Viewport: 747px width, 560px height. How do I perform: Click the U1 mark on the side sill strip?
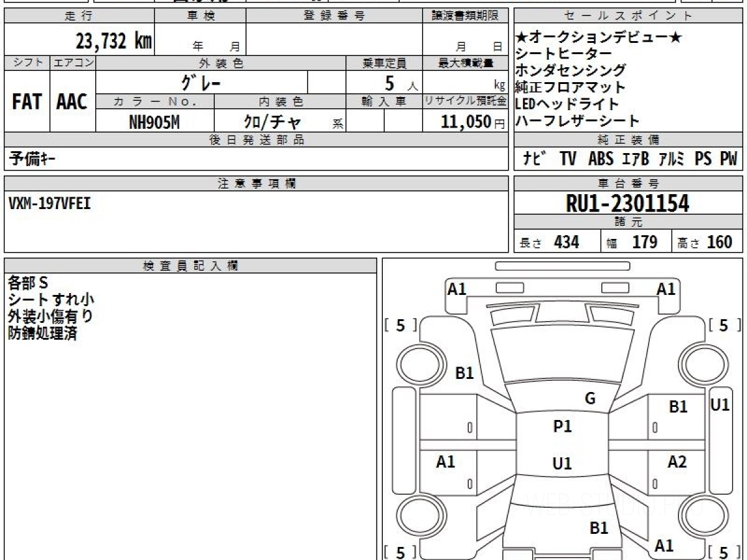tap(720, 404)
